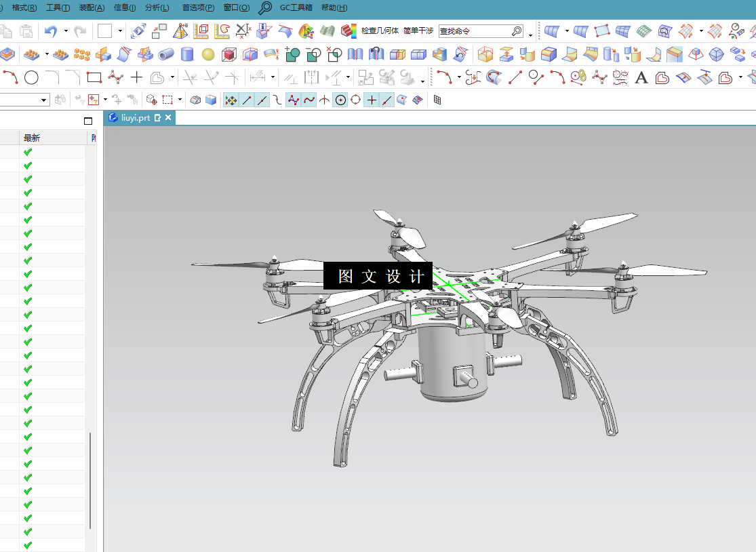The image size is (756, 552).
Task: Create a Tube feature
Action: pos(166,54)
